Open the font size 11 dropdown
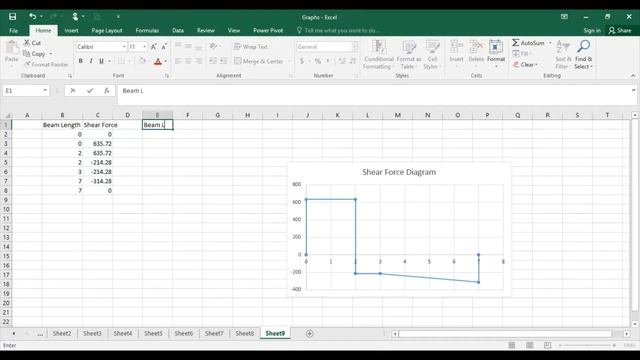This screenshot has height=360, width=640. click(x=144, y=47)
